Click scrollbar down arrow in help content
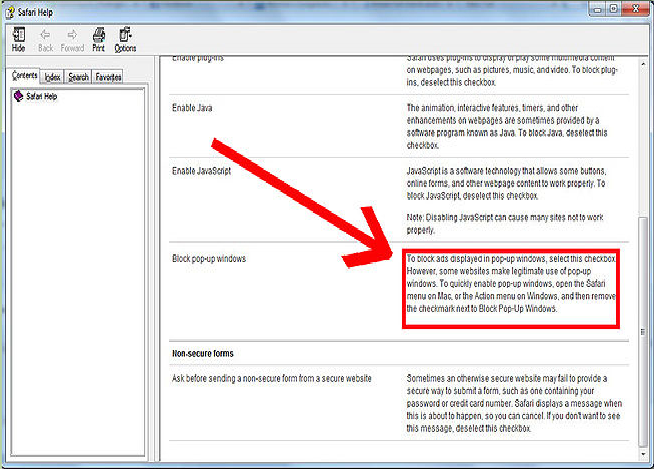654x469 pixels. (x=643, y=454)
